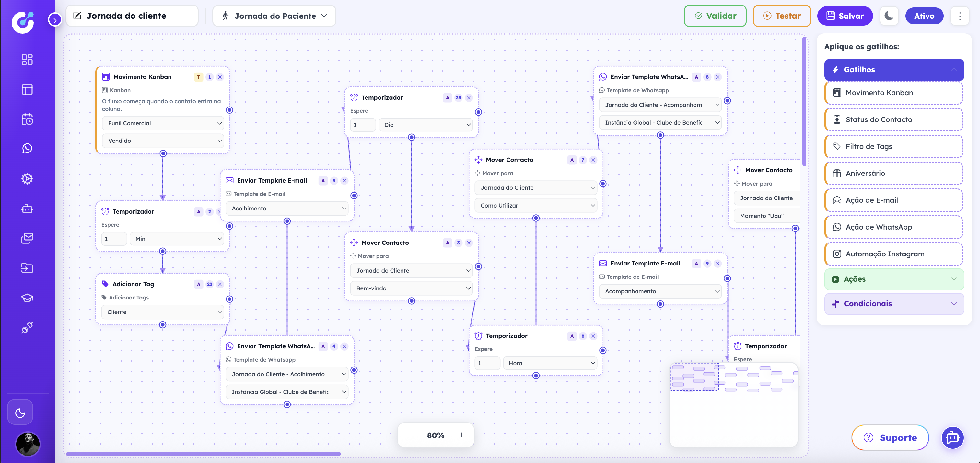Expand the Condicionais section
Screen dimensions: 980x463
(894, 304)
